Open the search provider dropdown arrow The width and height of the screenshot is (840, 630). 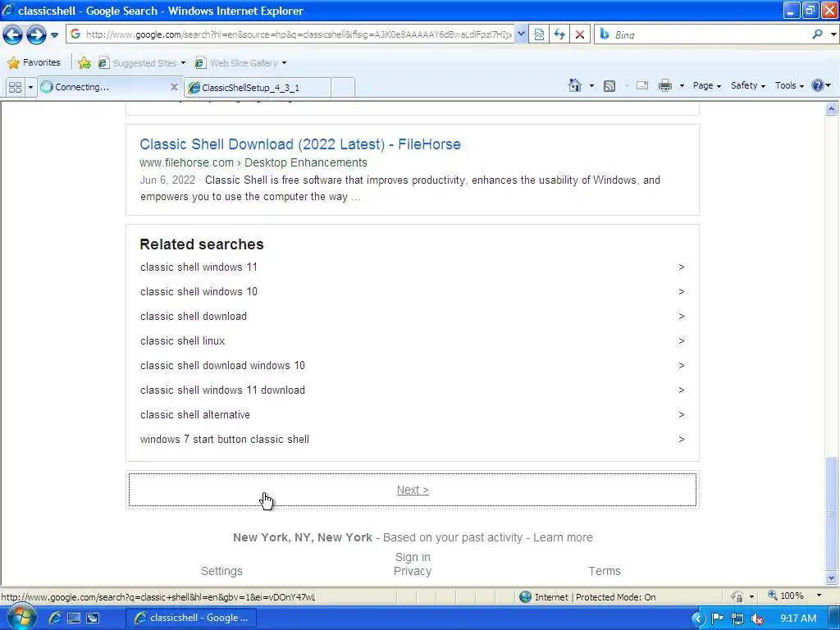point(833,34)
